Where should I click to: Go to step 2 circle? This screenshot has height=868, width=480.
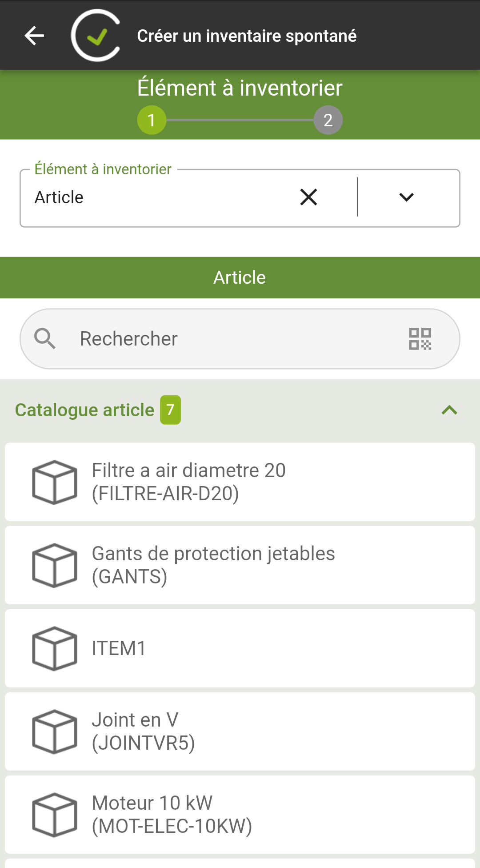coord(328,120)
